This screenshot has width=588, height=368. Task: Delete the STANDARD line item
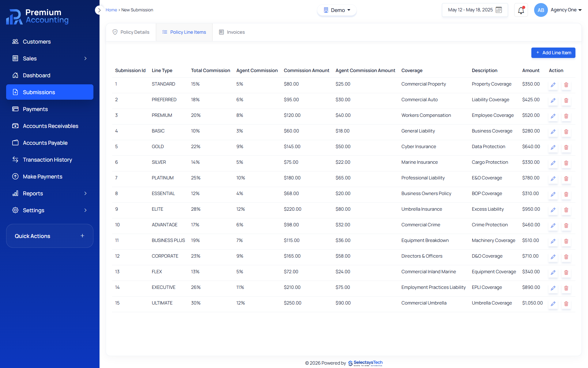pos(566,85)
